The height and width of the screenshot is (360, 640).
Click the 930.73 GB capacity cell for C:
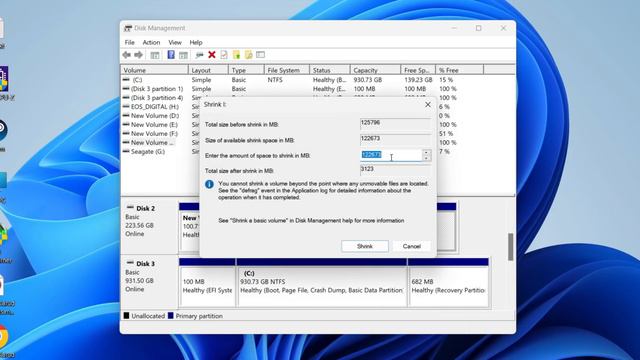(x=368, y=80)
